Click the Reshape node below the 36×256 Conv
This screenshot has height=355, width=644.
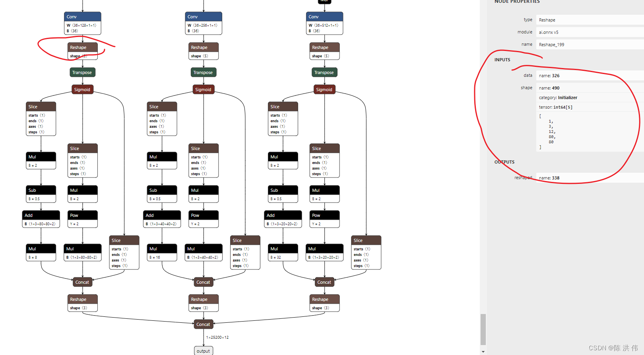point(204,51)
